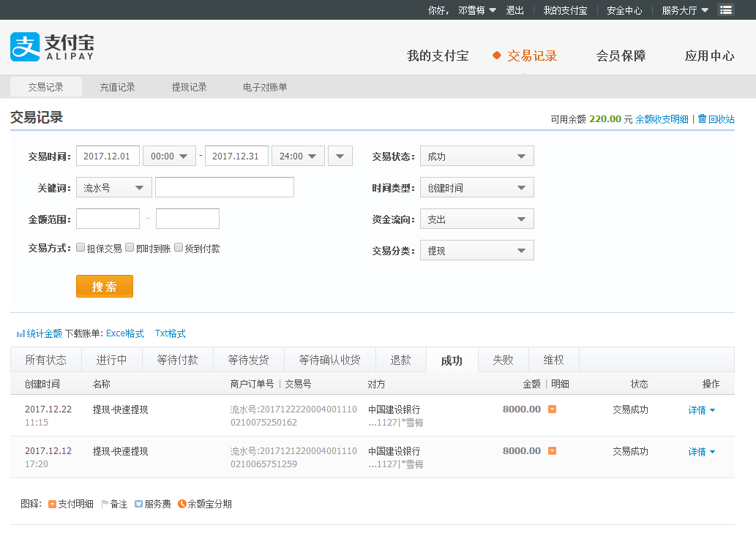Download statement in Excel格式
Screen dimensions: 756x544
pyautogui.click(x=125, y=333)
